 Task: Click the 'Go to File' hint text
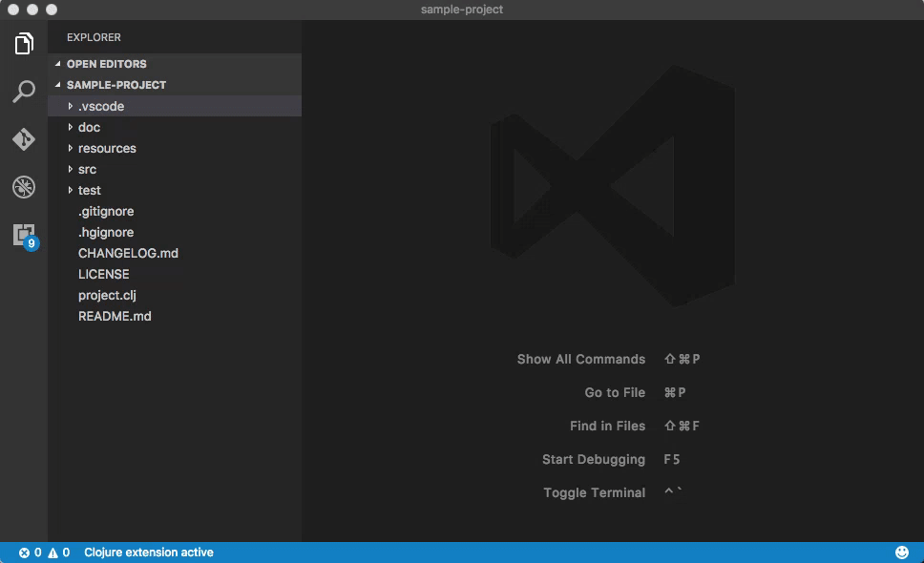615,393
